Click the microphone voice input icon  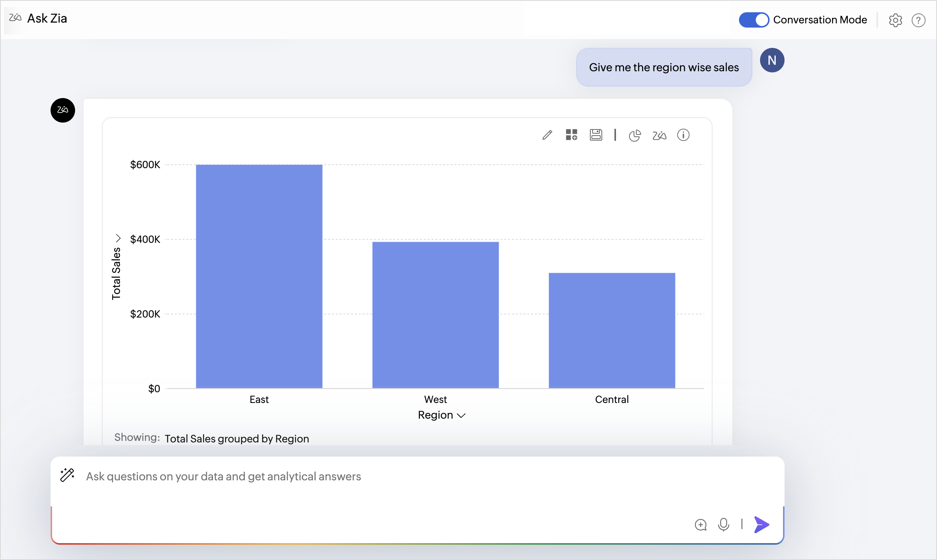[723, 524]
